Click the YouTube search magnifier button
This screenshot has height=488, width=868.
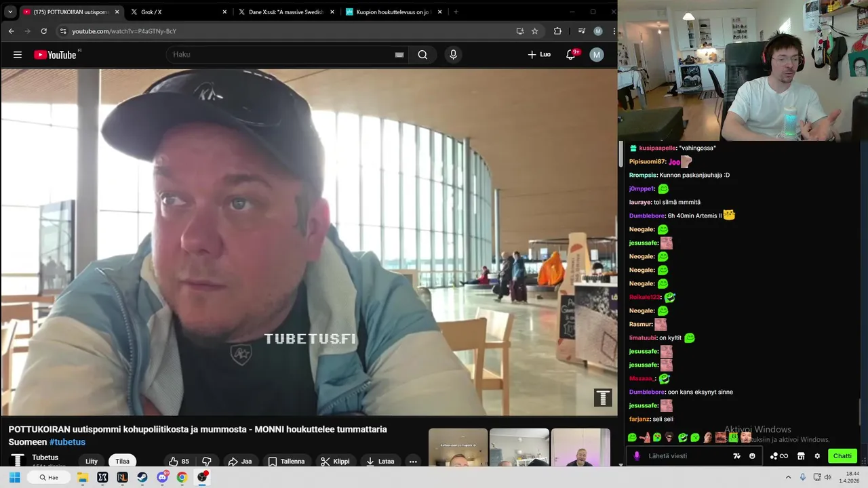click(422, 55)
